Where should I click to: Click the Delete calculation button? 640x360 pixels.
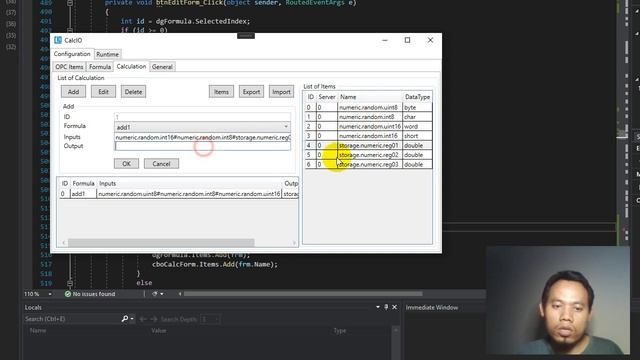(133, 92)
